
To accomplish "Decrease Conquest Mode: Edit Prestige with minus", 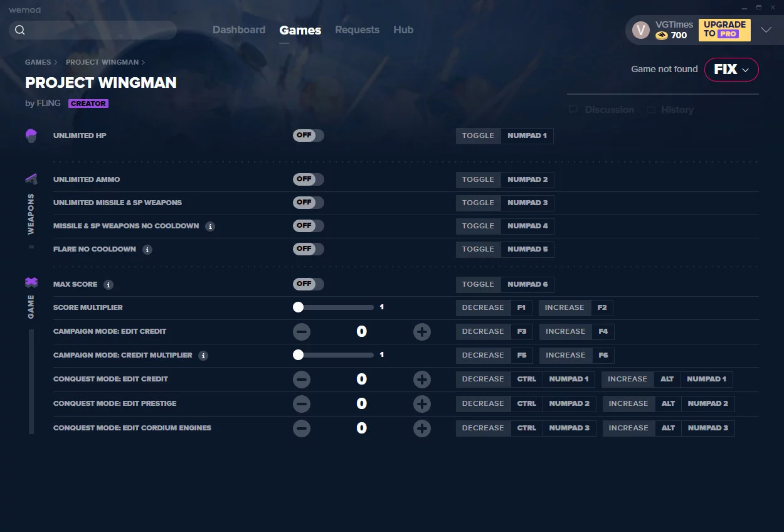I will click(302, 404).
